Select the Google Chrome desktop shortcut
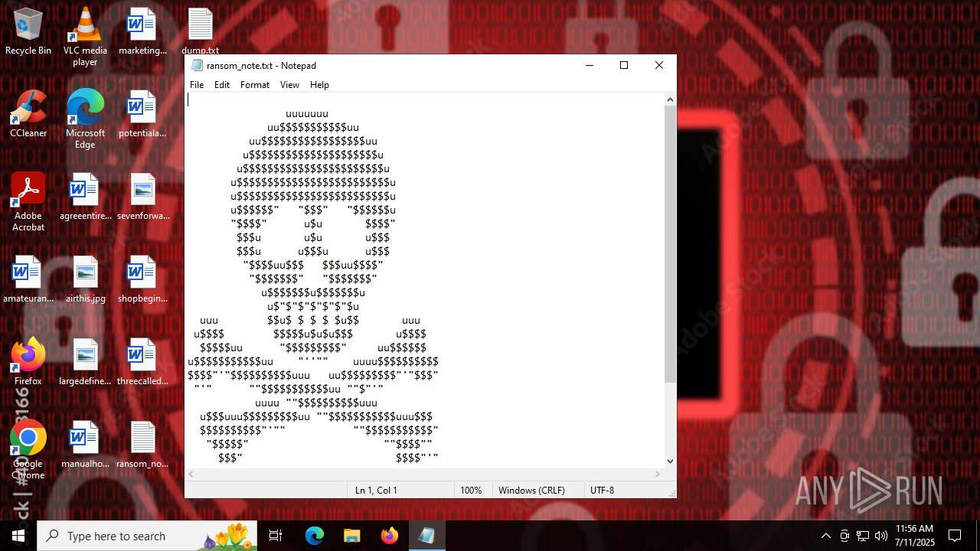Viewport: 980px width, 551px height. point(28,450)
